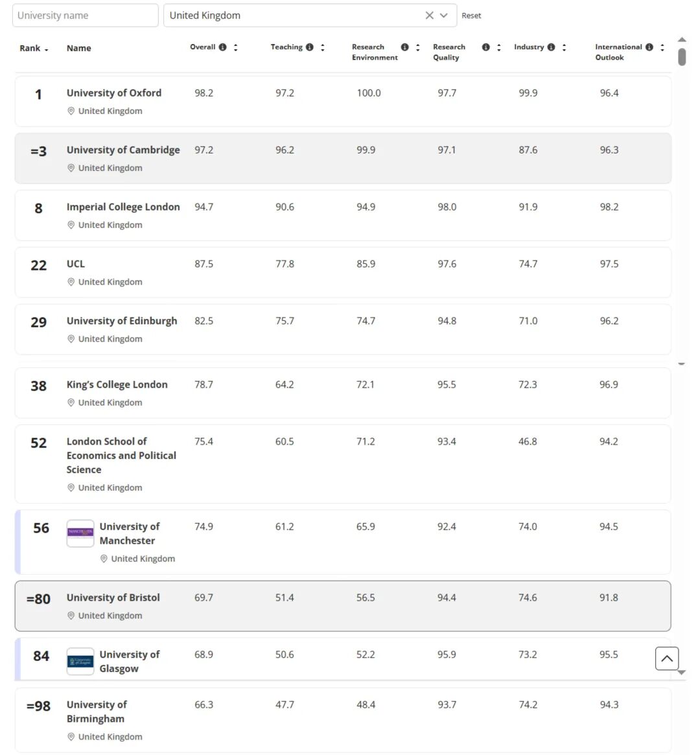Click the Research Quality info icon
The width and height of the screenshot is (700, 755).
pos(486,47)
